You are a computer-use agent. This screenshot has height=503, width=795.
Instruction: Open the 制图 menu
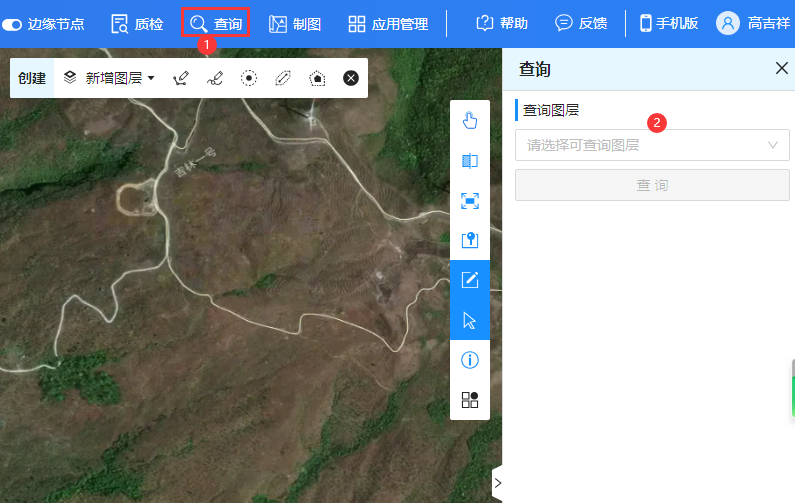tap(295, 24)
